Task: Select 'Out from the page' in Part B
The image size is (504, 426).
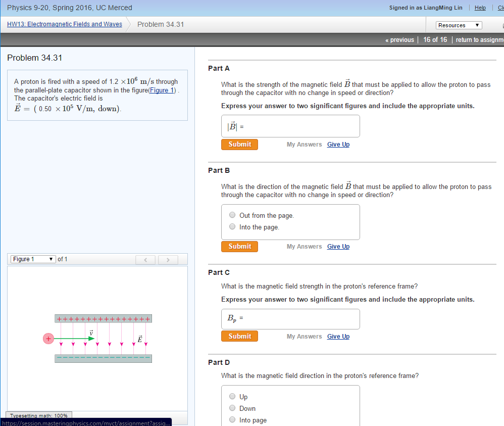Action: coord(232,214)
